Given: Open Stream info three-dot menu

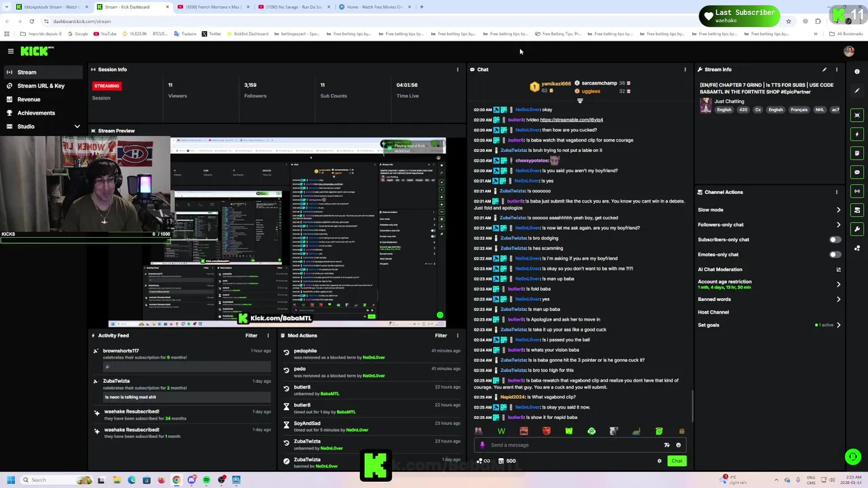Looking at the screenshot, I should (836, 69).
